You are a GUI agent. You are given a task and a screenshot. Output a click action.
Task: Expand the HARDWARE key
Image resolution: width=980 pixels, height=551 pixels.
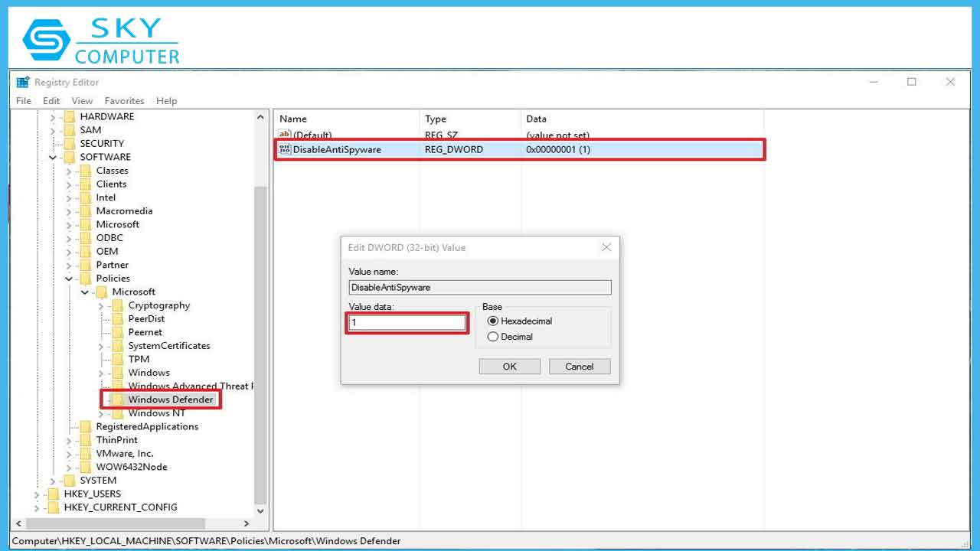[x=53, y=116]
